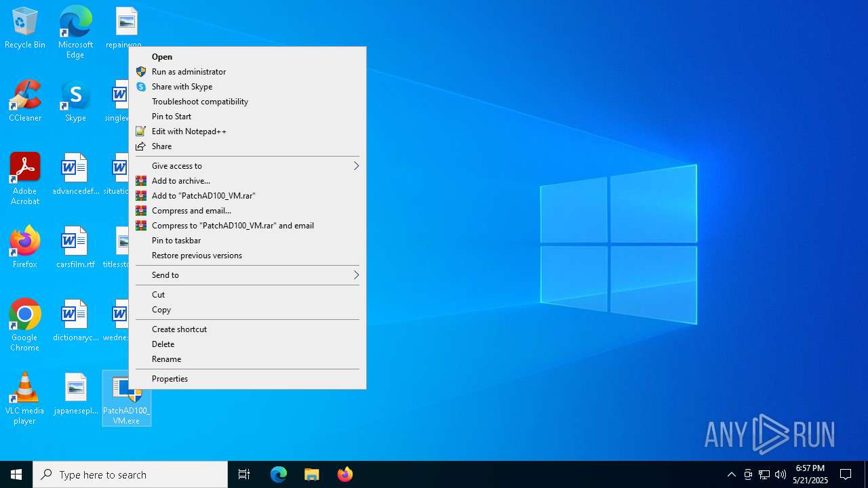The width and height of the screenshot is (868, 488).
Task: Choose Rename from the context menu
Action: (x=248, y=359)
